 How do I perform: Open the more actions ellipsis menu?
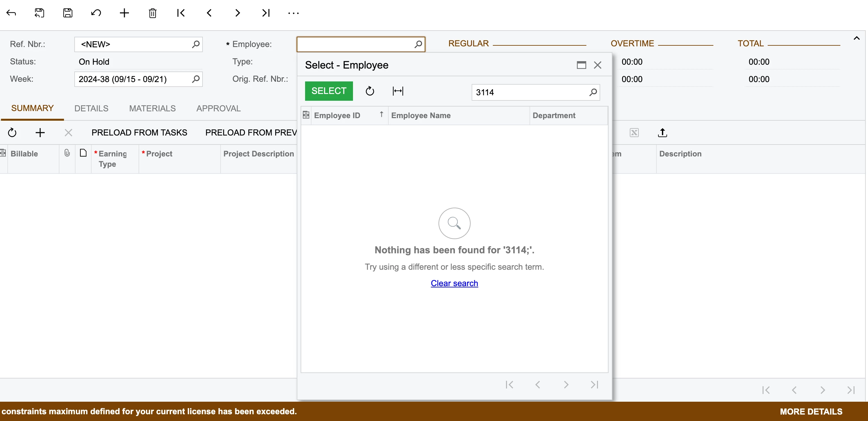[294, 13]
